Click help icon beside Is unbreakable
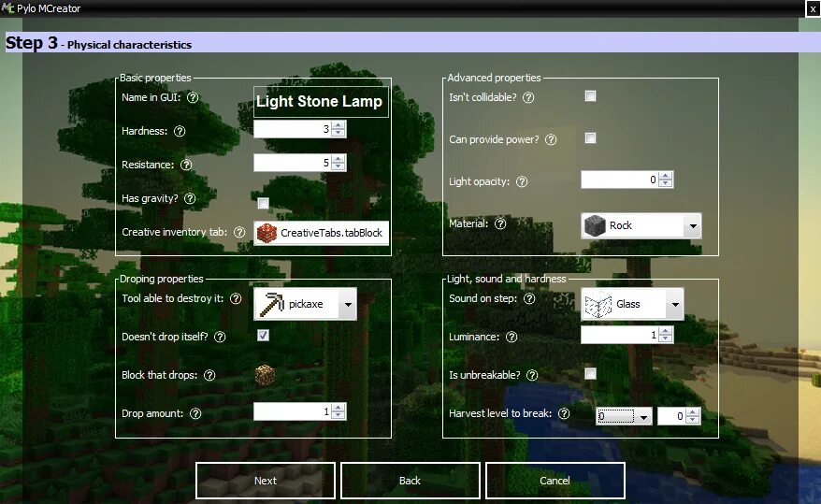This screenshot has width=821, height=504. [532, 375]
